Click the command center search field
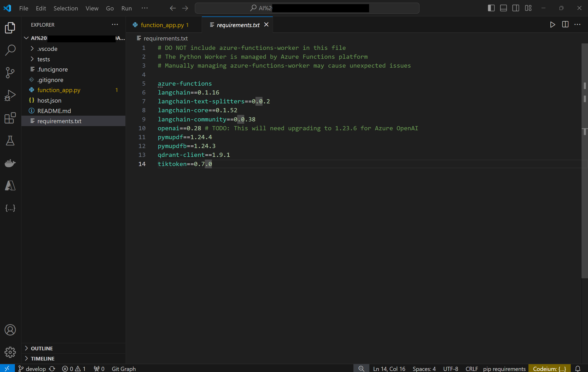 click(307, 8)
